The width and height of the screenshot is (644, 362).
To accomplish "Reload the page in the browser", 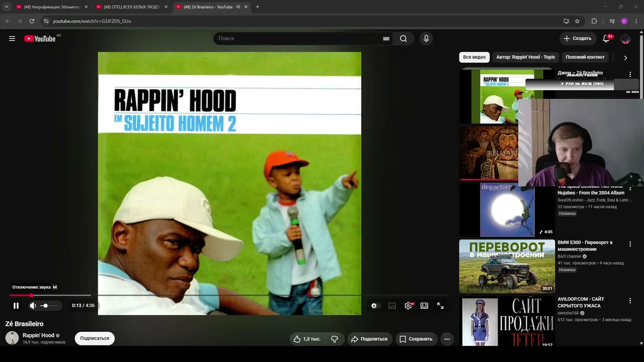I will click(32, 21).
